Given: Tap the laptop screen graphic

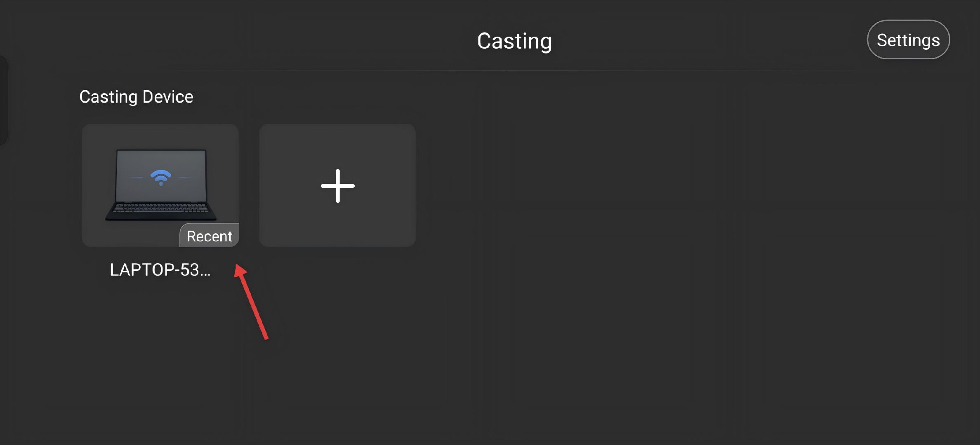Looking at the screenshot, I should coord(161,165).
